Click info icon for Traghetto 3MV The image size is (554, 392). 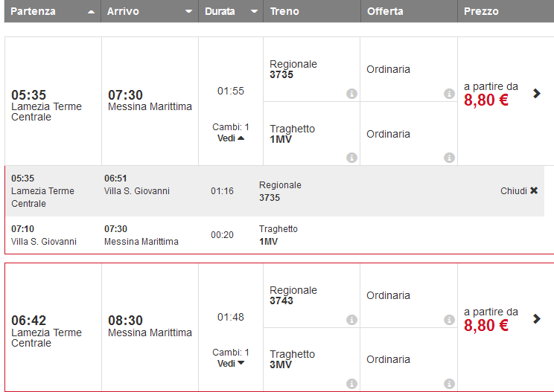tap(351, 384)
